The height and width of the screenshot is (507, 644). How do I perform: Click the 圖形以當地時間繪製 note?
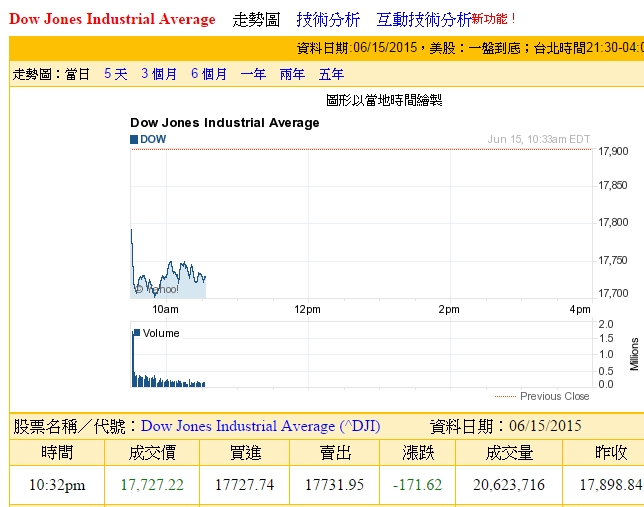pos(384,100)
